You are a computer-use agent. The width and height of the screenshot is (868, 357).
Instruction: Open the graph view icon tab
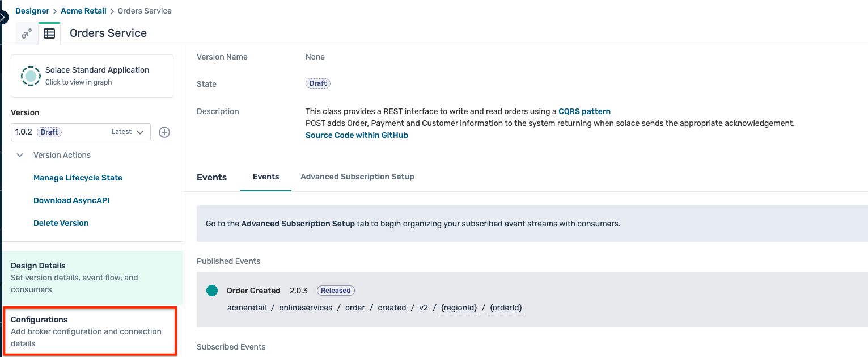pyautogui.click(x=26, y=33)
